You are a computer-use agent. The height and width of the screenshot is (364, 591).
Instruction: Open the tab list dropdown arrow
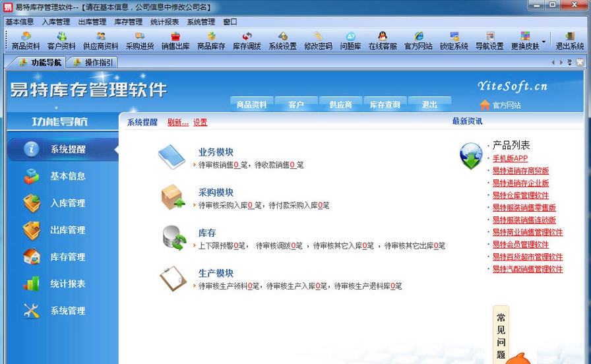pos(569,62)
